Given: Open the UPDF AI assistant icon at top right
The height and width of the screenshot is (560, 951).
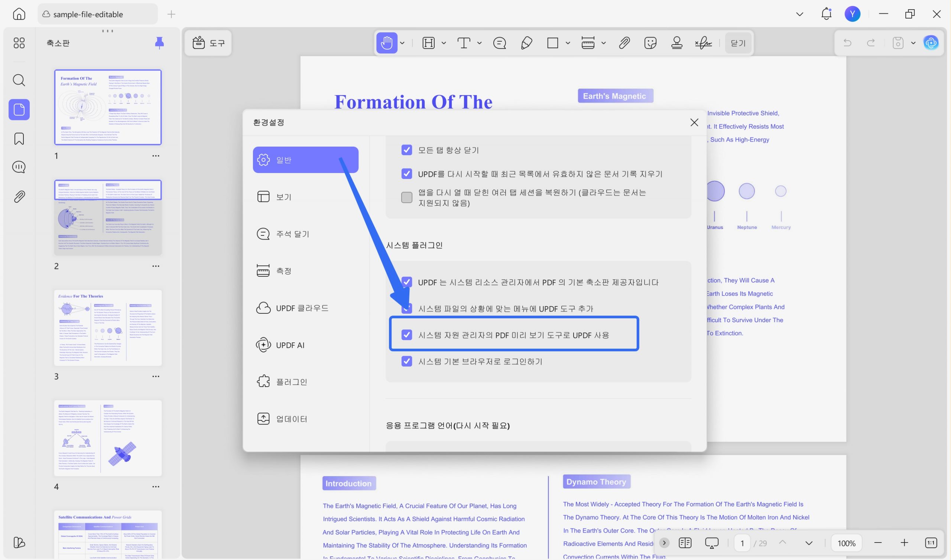Looking at the screenshot, I should (931, 43).
